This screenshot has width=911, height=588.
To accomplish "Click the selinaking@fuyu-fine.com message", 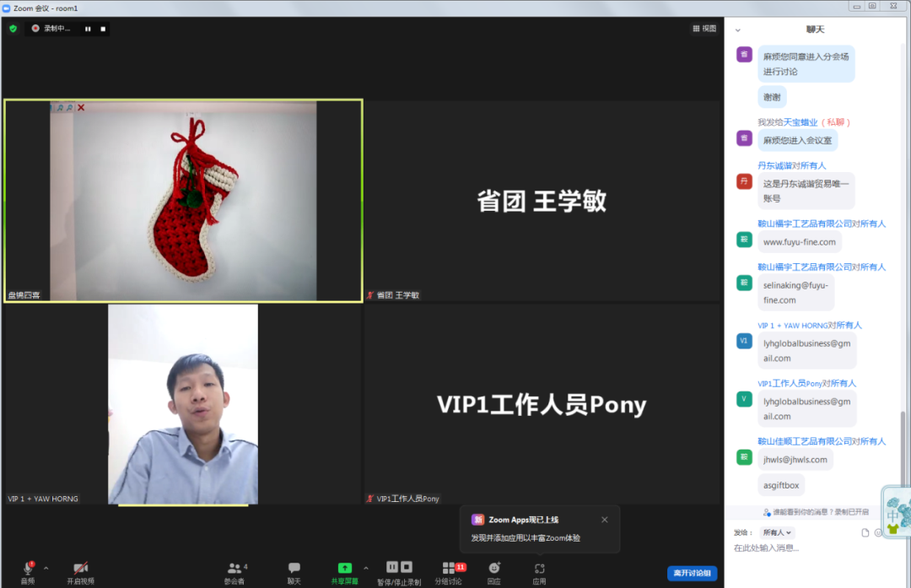I will tap(796, 293).
